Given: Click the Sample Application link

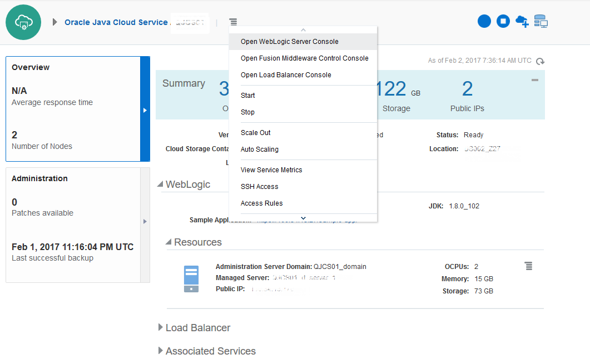Looking at the screenshot, I should pyautogui.click(x=306, y=220).
